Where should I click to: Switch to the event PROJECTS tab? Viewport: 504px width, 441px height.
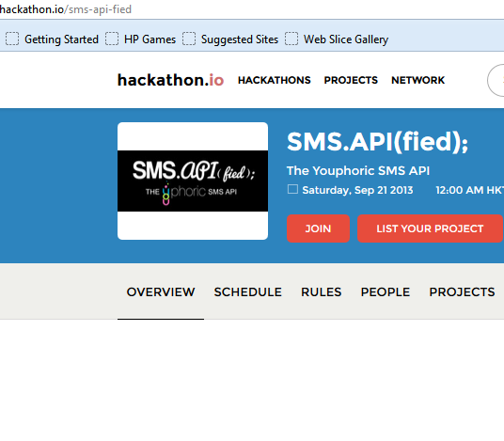pyautogui.click(x=463, y=292)
